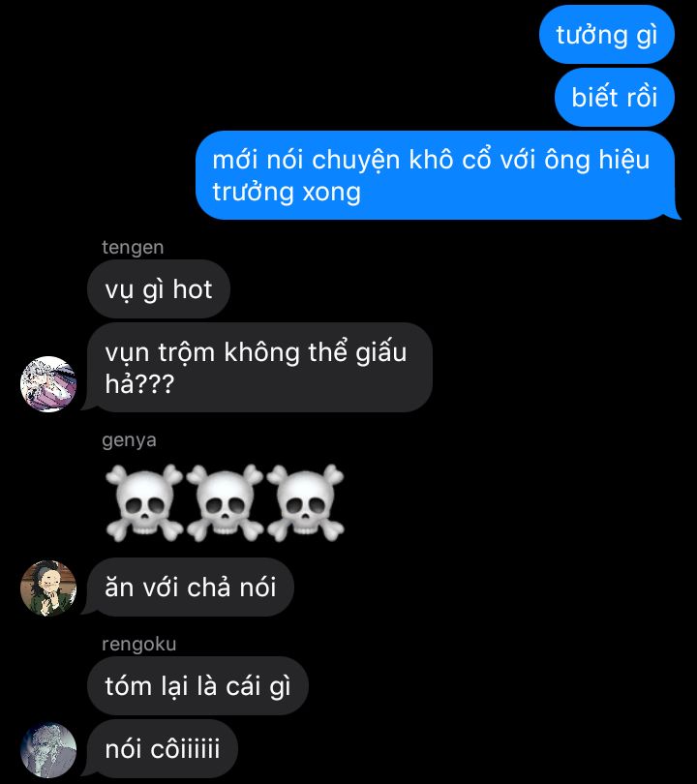
Task: Click the sender name "genya"
Action: (x=129, y=440)
